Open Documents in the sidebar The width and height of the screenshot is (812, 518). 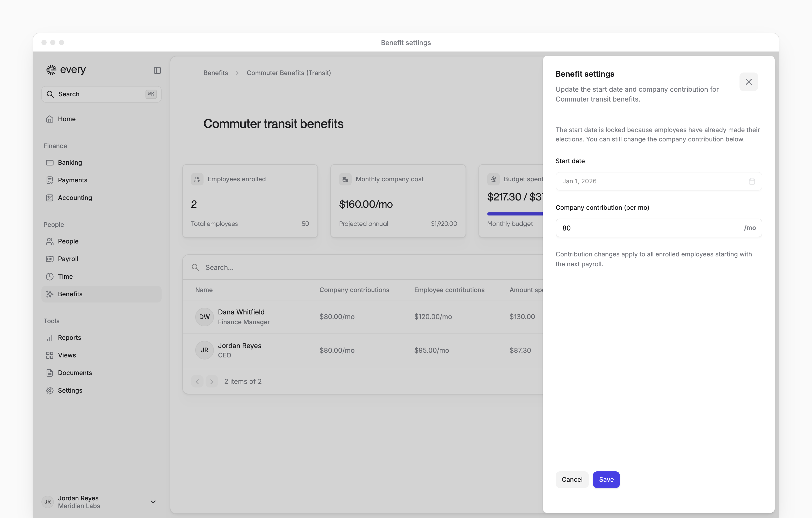click(x=101, y=373)
